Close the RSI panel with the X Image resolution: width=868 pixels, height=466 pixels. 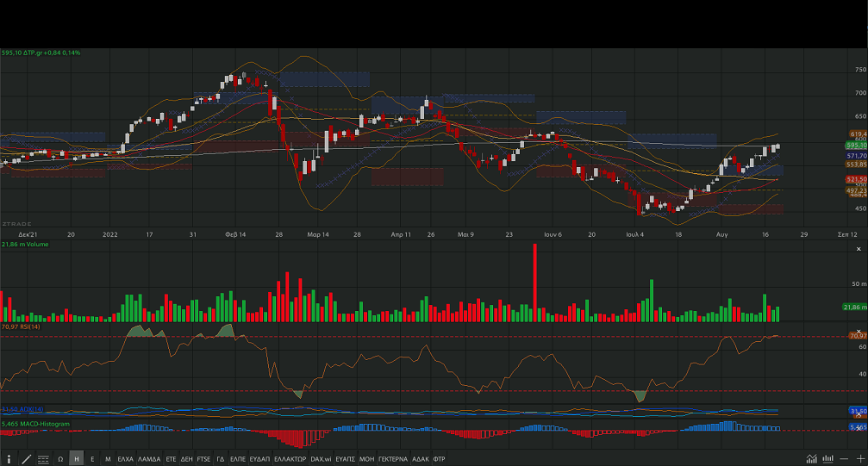(859, 332)
